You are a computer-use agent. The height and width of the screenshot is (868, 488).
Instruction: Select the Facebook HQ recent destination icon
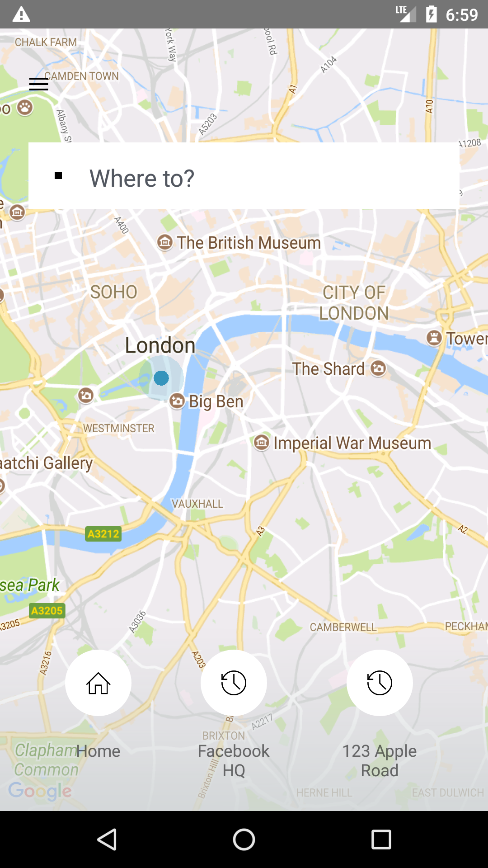pos(234,683)
